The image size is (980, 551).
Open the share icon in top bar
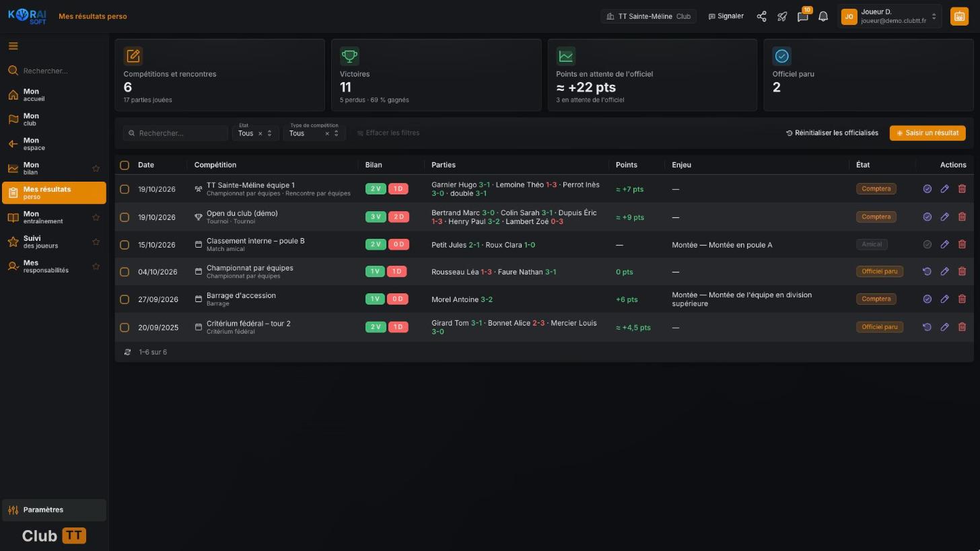click(761, 16)
